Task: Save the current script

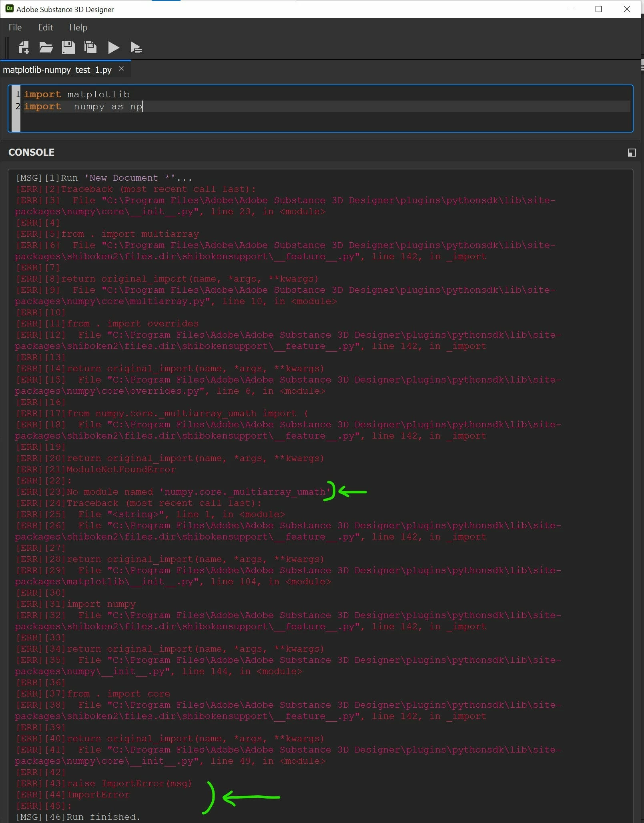Action: click(68, 48)
